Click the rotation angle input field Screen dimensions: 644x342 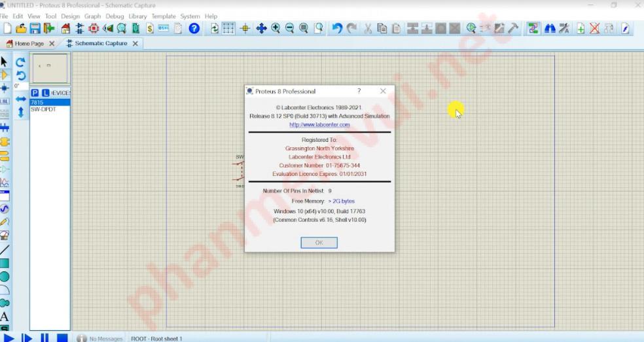coord(20,86)
